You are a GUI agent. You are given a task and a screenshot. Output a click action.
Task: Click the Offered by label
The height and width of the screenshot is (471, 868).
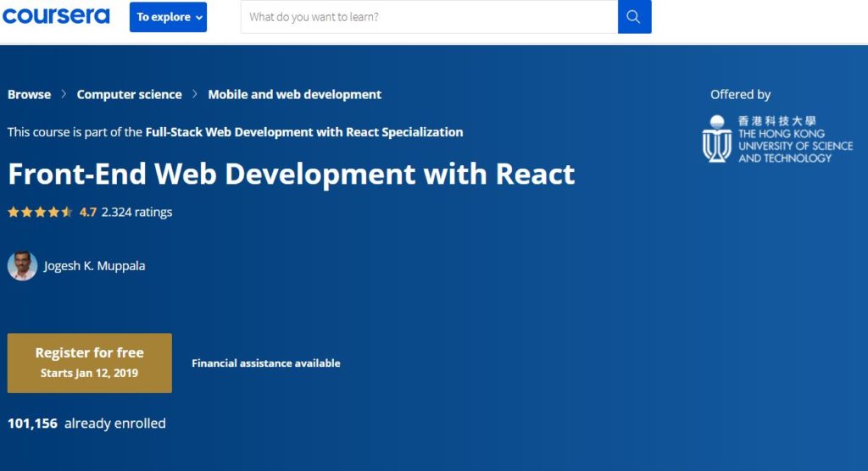pyautogui.click(x=740, y=95)
